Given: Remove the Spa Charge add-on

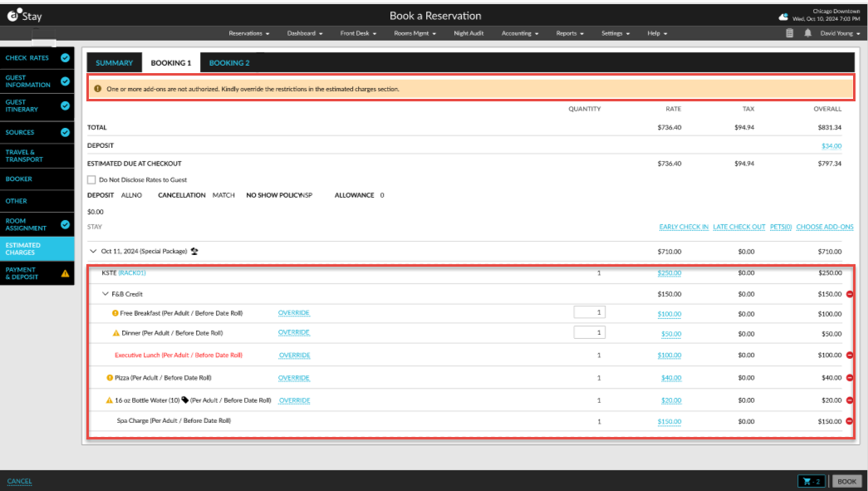Looking at the screenshot, I should tap(849, 421).
